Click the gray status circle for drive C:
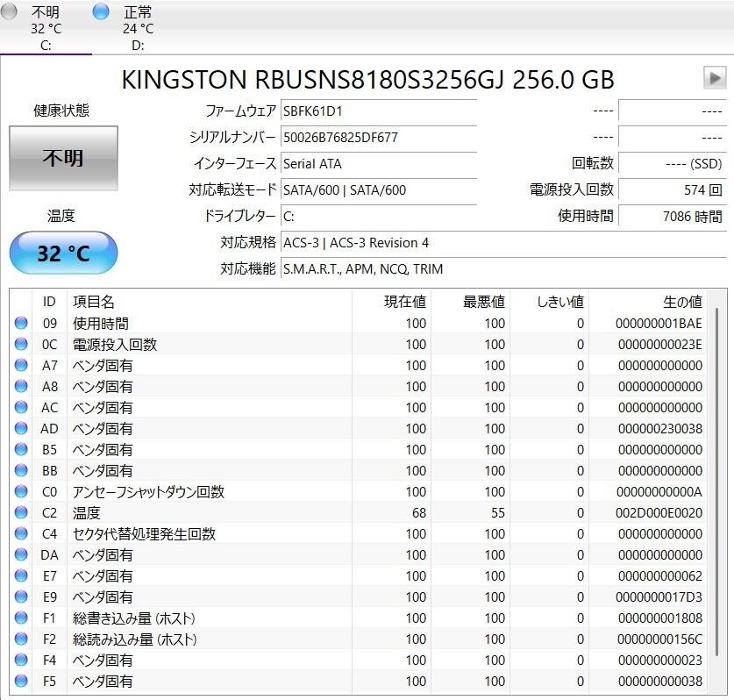Viewport: 734px width, 700px height. (9, 11)
